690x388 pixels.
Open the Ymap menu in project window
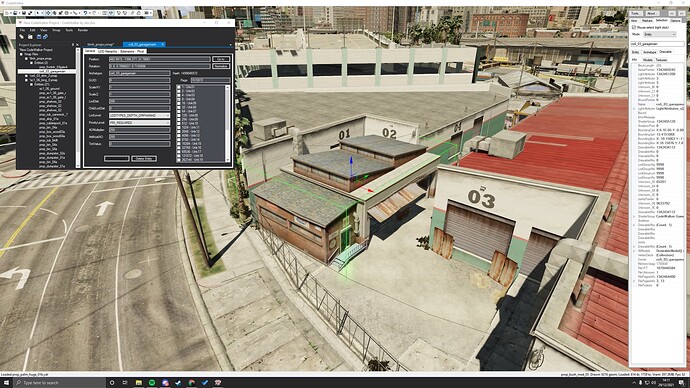click(x=56, y=30)
